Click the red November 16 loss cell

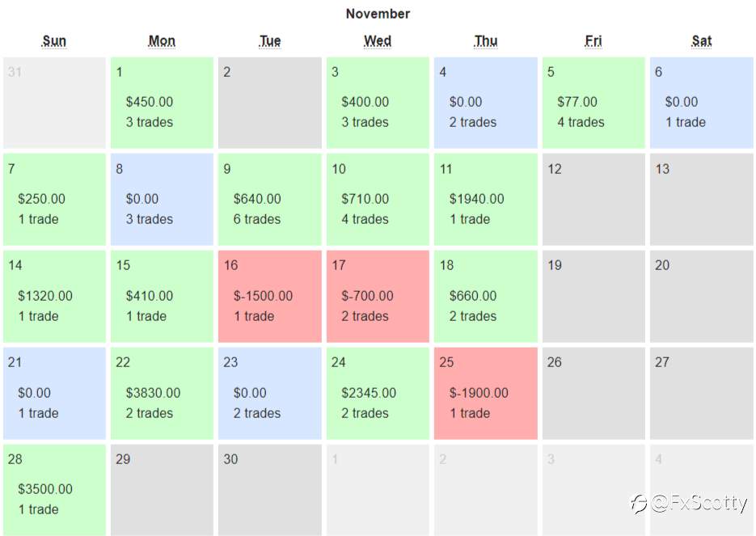pos(269,297)
